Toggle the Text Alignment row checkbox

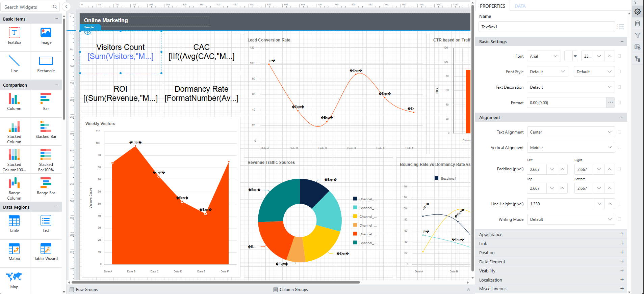pyautogui.click(x=619, y=132)
